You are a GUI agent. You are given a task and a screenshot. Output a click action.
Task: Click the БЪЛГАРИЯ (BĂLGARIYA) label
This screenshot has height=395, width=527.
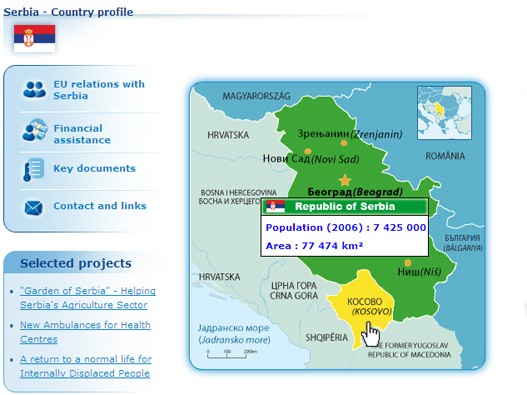click(x=463, y=243)
